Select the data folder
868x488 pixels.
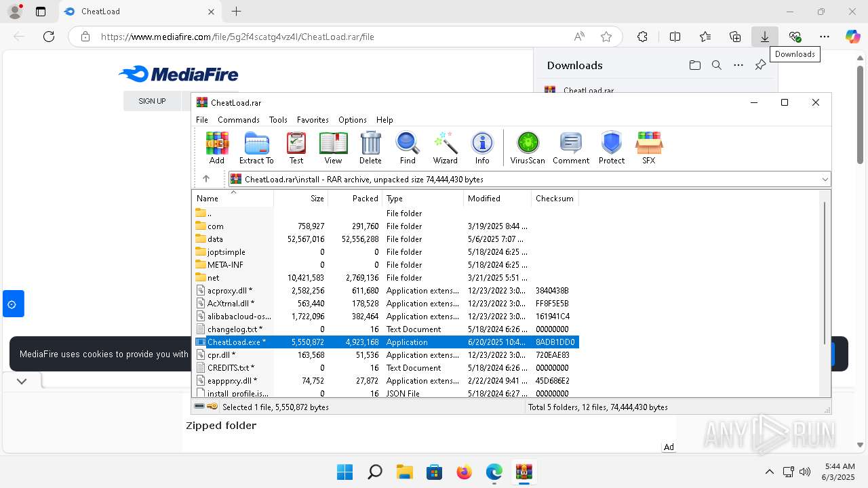386,239
